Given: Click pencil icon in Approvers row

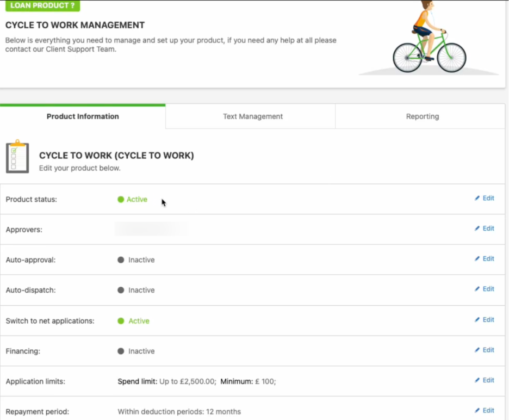Looking at the screenshot, I should point(477,229).
